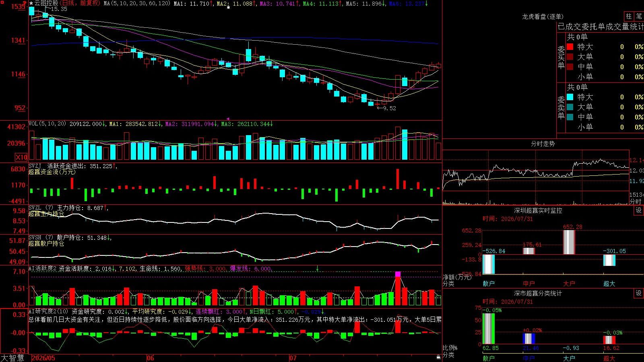Click the green down arrow in AI活跃度2 header
Image resolution: width=644 pixels, height=362 pixels.
(318, 268)
